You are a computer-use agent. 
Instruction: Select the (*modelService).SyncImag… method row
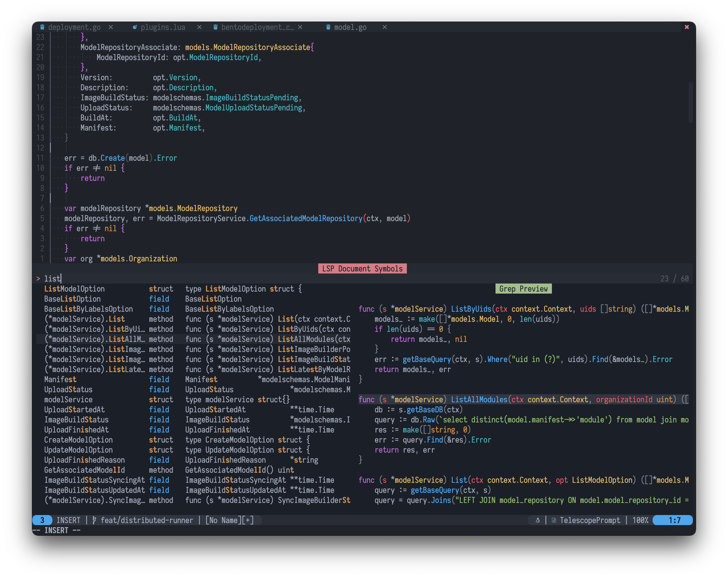click(193, 500)
